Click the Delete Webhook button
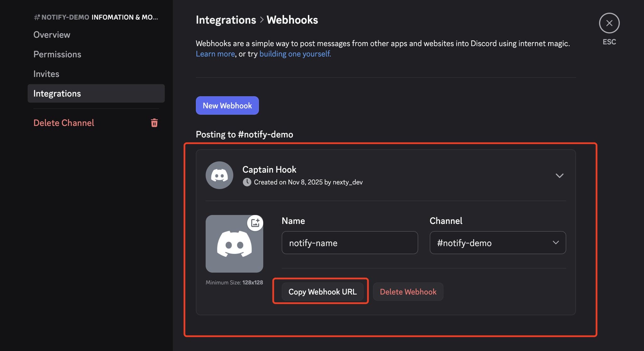Screen dimensions: 644x351 [x=408, y=292]
